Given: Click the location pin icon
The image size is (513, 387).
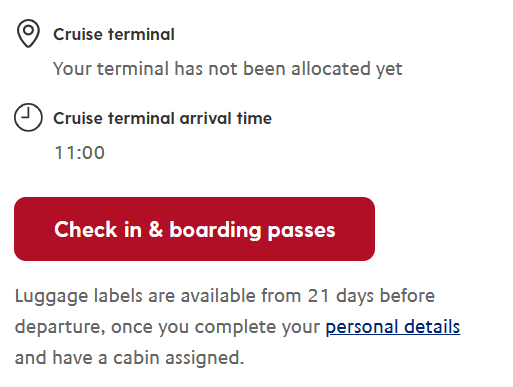Looking at the screenshot, I should (28, 33).
